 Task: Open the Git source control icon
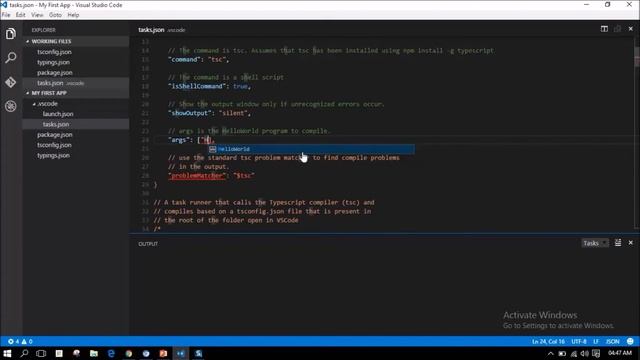[11, 82]
